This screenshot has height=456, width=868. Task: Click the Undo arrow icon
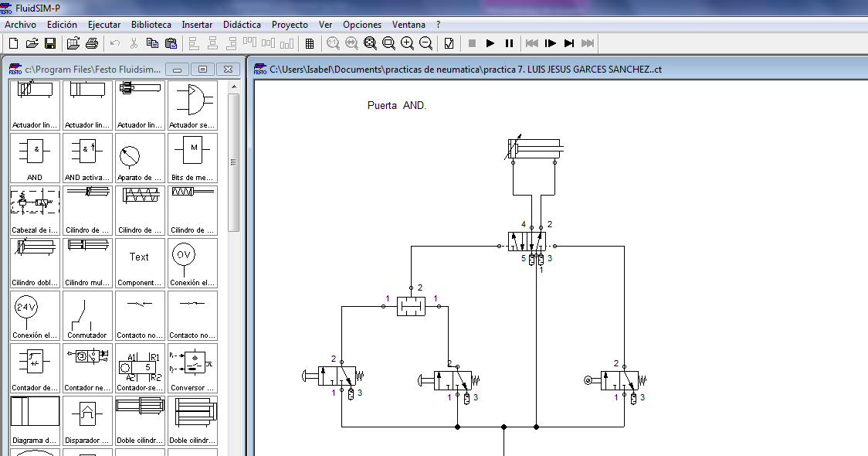coord(115,43)
